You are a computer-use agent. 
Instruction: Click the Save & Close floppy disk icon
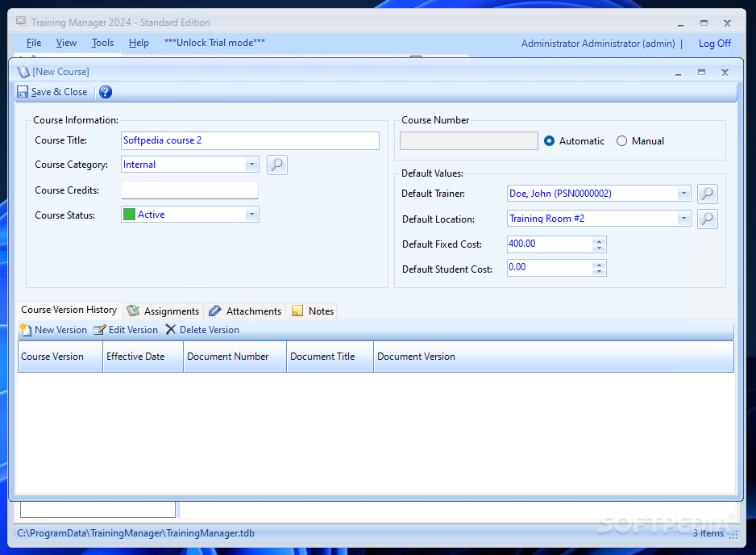[x=23, y=92]
